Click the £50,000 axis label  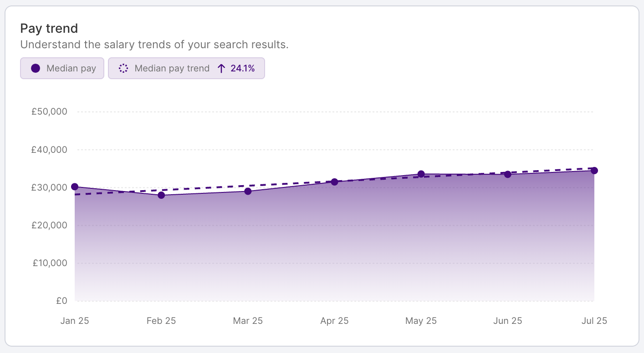click(x=50, y=111)
